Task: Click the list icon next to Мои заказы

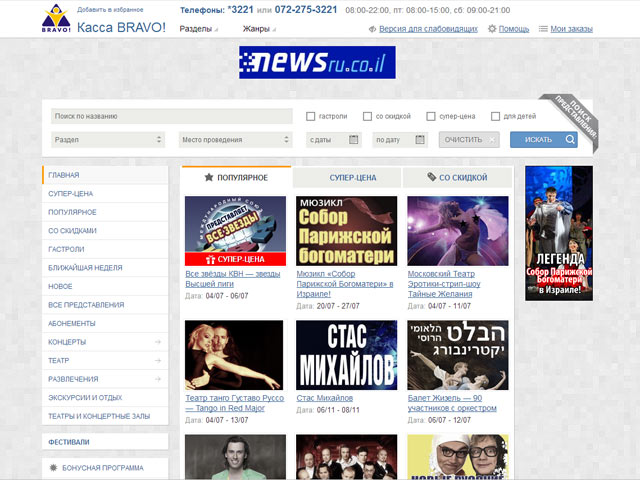Action: tap(543, 29)
